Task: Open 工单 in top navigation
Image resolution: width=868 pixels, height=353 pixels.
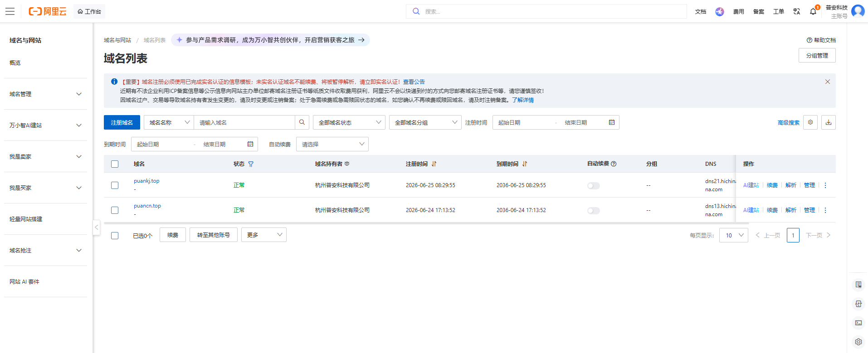Action: coord(779,12)
